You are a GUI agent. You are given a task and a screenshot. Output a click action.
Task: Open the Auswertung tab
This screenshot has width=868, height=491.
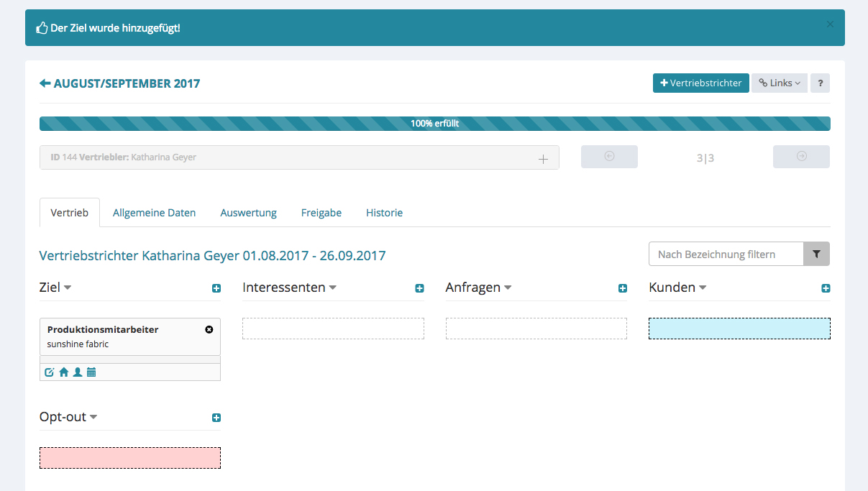(x=248, y=213)
